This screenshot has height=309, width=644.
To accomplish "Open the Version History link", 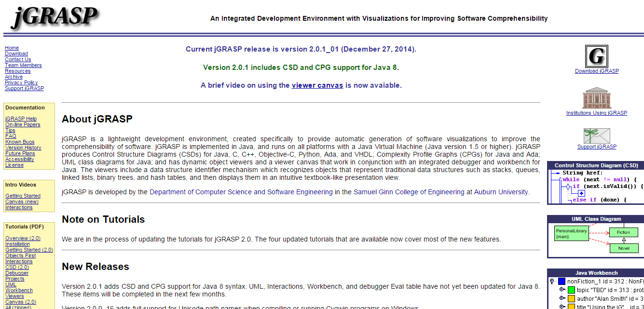I will (x=23, y=148).
